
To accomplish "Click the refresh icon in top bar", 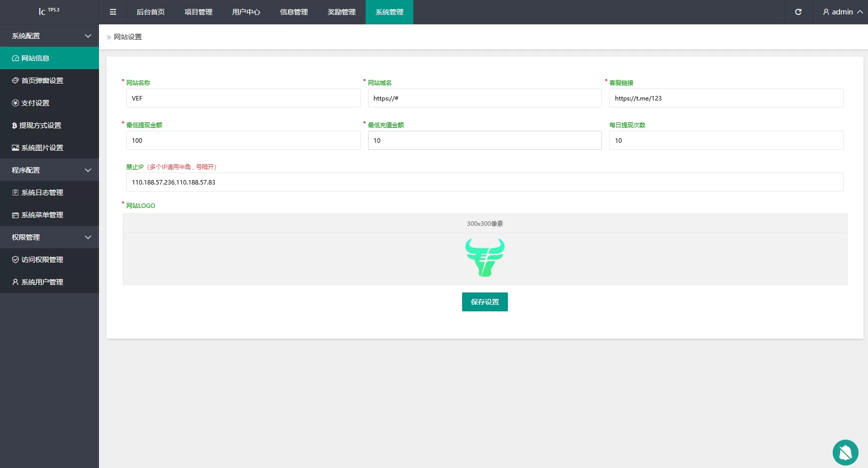I will point(798,12).
